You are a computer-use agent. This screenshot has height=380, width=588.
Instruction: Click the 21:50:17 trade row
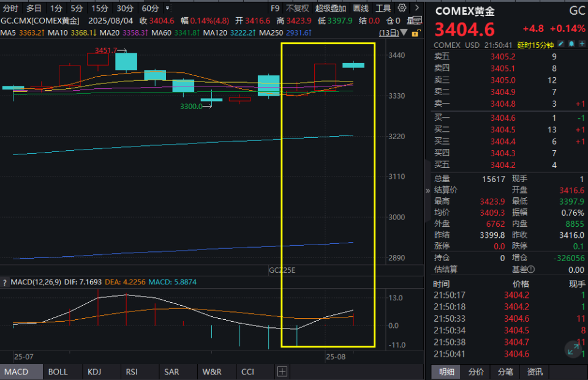[x=509, y=295]
